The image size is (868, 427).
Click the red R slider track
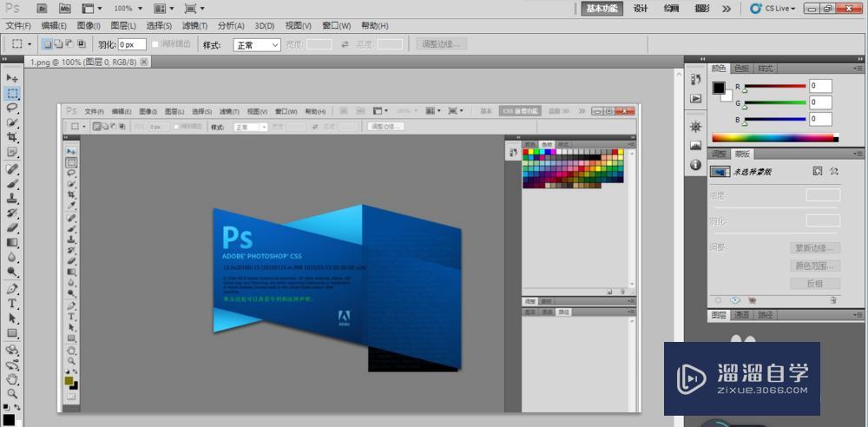tap(774, 86)
